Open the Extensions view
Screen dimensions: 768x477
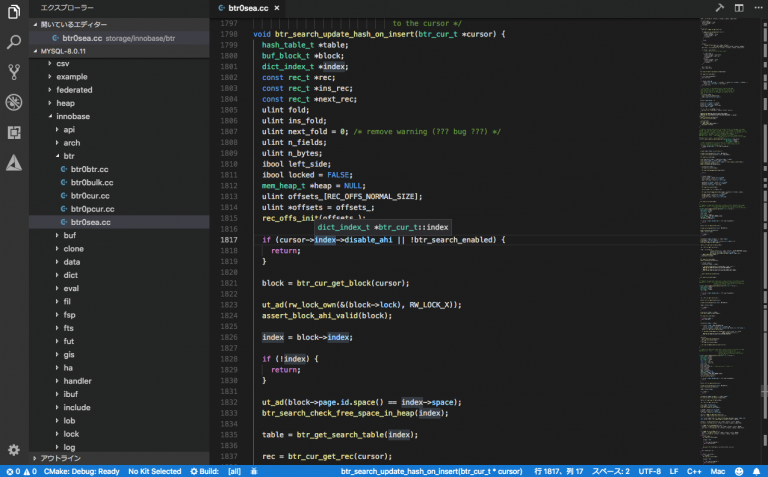click(14, 132)
